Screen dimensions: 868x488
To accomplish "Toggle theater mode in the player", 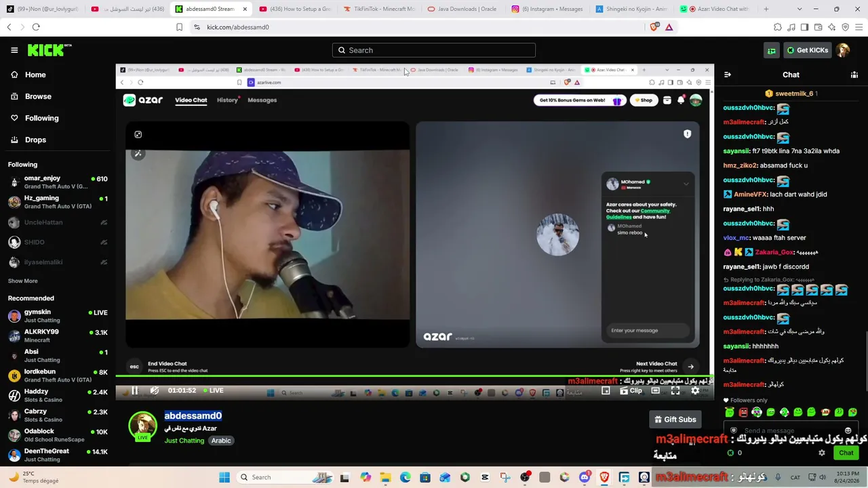I will (656, 390).
